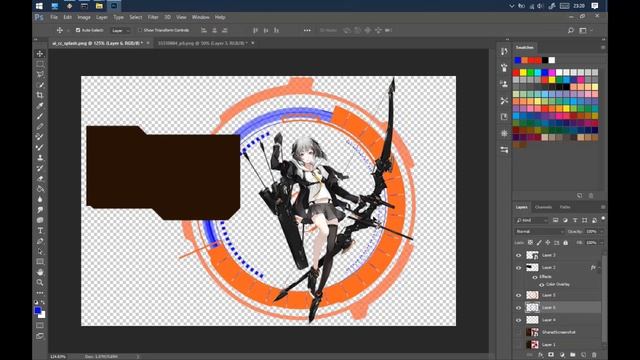Select the Eyedropper tool
This screenshot has width=640, height=360.
click(40, 106)
